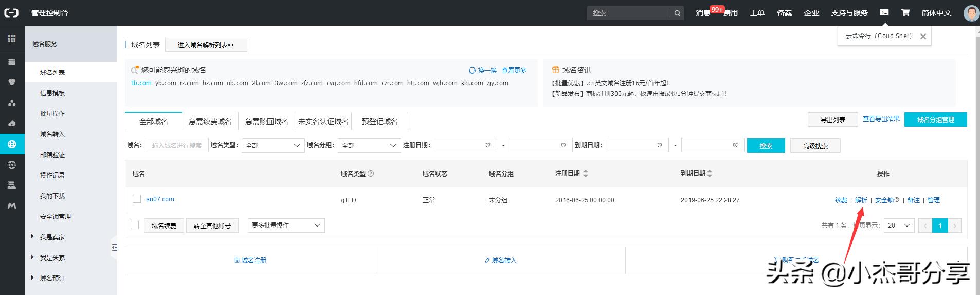The width and height of the screenshot is (980, 295).
Task: Expand the 更多批量操作 dropdown
Action: pyautogui.click(x=286, y=225)
